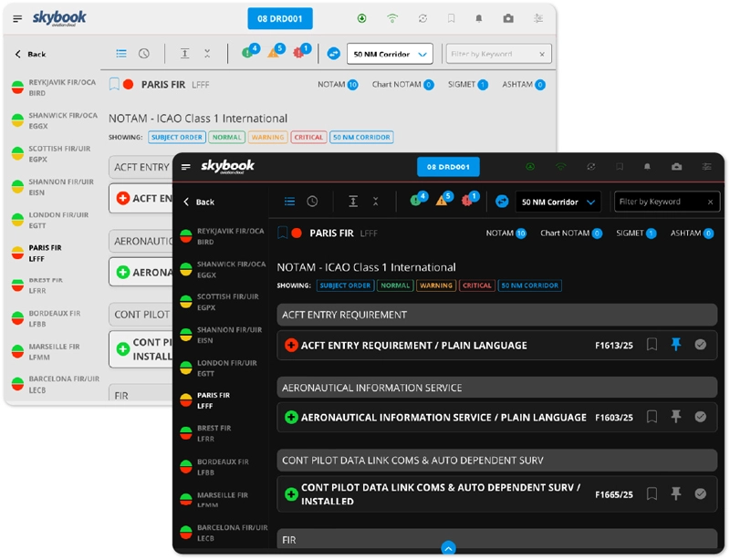Click camera icon in dark window header
Viewport: 730px width, 560px height.
click(x=676, y=167)
